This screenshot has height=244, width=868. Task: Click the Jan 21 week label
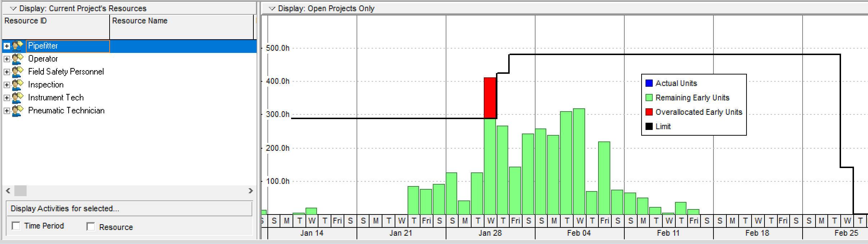[x=401, y=233]
